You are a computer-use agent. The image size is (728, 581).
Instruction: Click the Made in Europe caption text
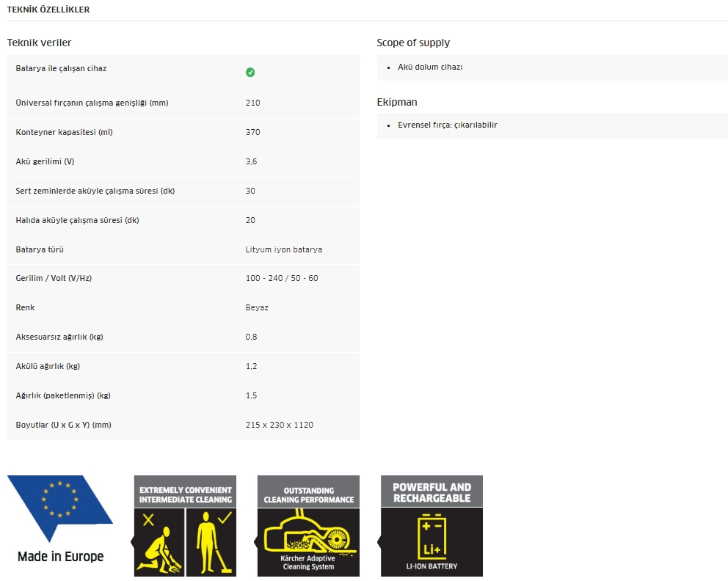click(60, 556)
